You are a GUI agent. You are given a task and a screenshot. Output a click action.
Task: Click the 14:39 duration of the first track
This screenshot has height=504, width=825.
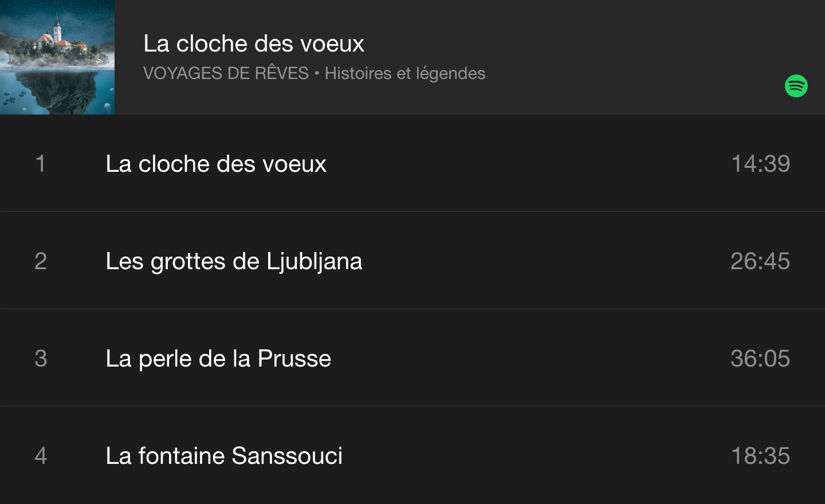760,164
